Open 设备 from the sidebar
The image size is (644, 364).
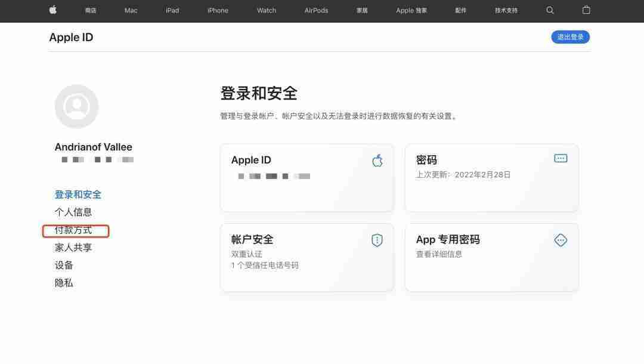[x=63, y=265]
